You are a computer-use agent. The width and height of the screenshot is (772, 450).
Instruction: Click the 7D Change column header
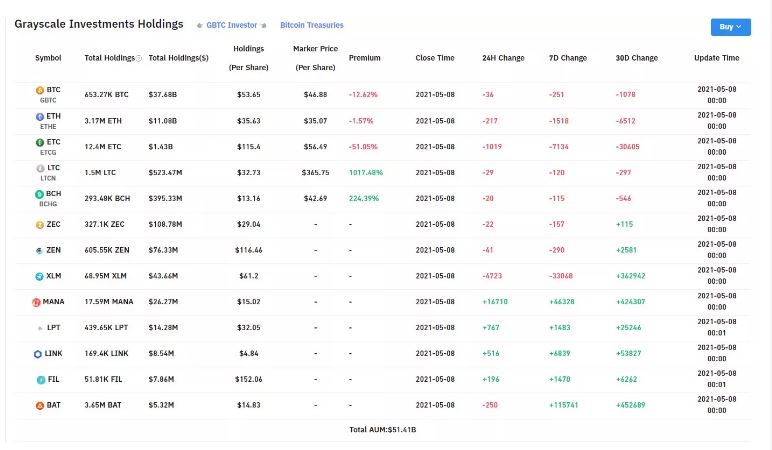coord(568,58)
